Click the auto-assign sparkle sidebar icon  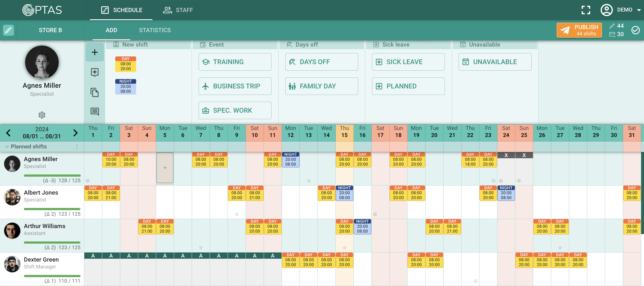(x=94, y=72)
